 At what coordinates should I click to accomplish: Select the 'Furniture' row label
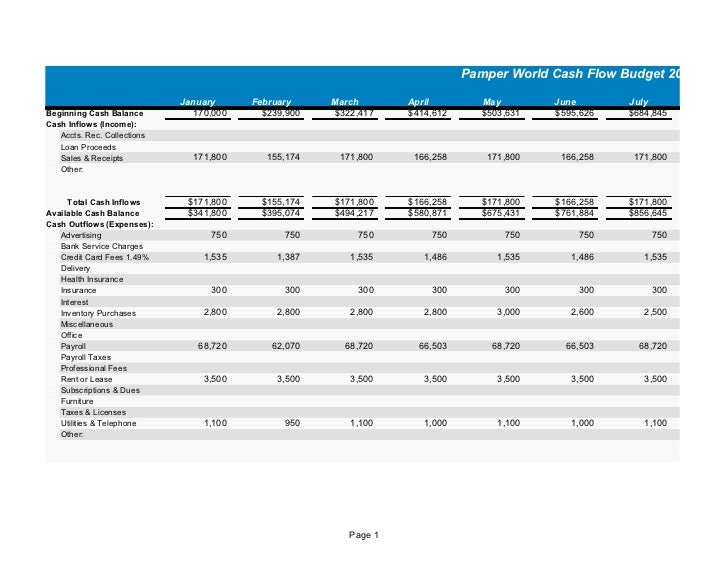click(77, 401)
